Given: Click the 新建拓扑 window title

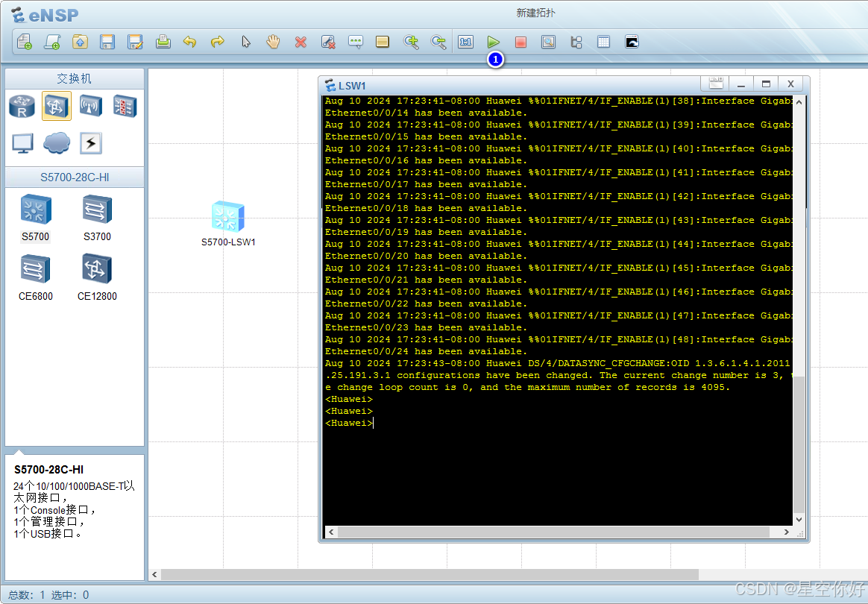Looking at the screenshot, I should pyautogui.click(x=535, y=13).
